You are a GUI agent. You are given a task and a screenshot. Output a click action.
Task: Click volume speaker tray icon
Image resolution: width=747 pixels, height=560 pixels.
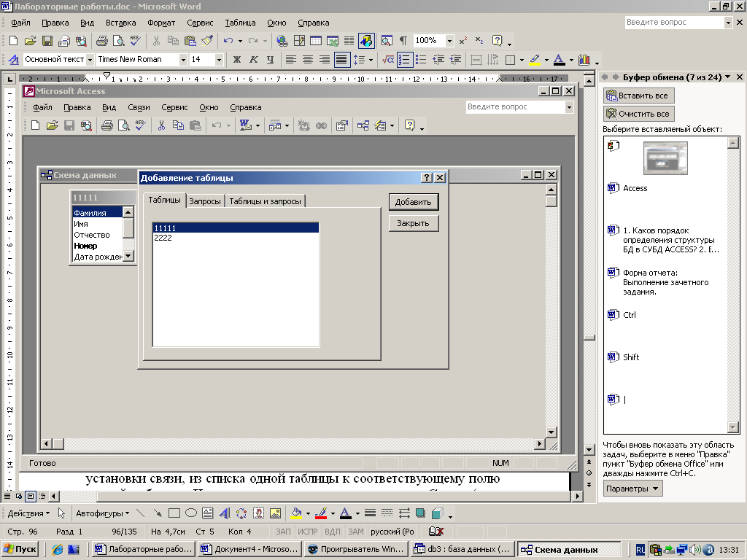click(695, 550)
